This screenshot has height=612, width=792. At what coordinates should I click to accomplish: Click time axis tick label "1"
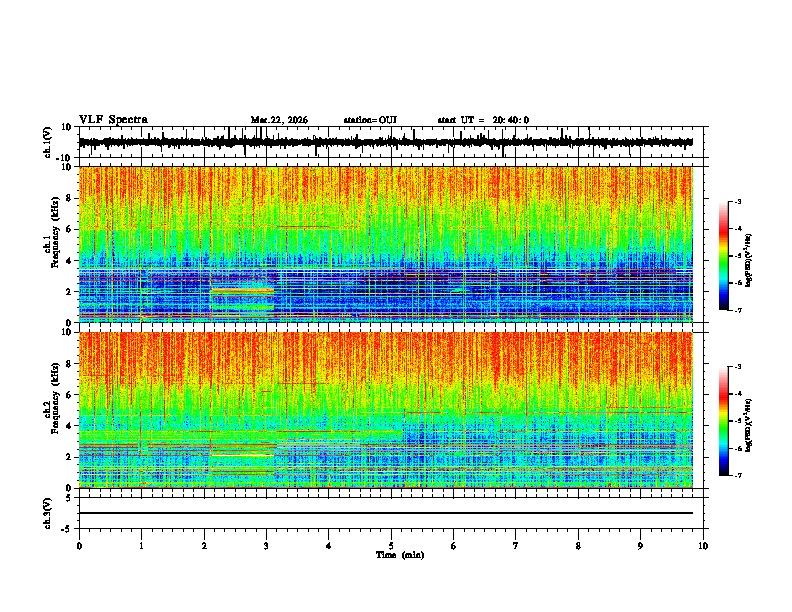point(141,546)
